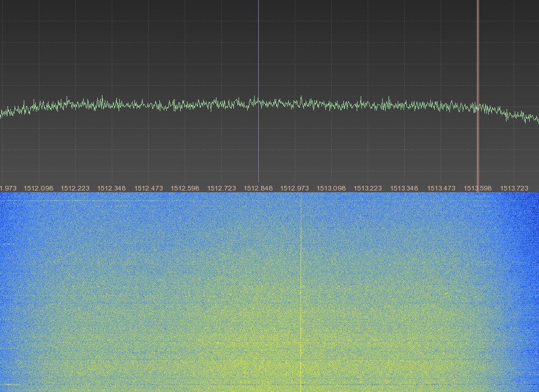The image size is (539, 392).
Task: Tune to the 1513.098 axis label
Action: pos(331,188)
